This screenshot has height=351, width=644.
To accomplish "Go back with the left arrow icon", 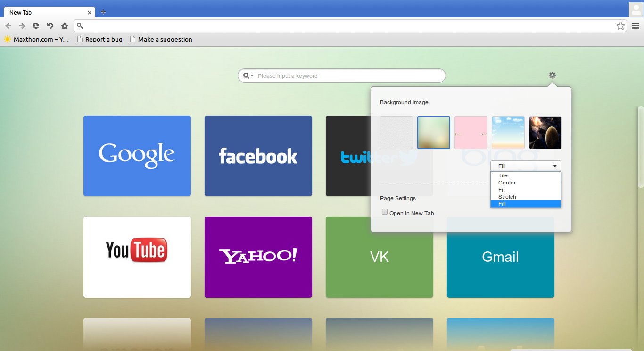I will click(x=8, y=25).
